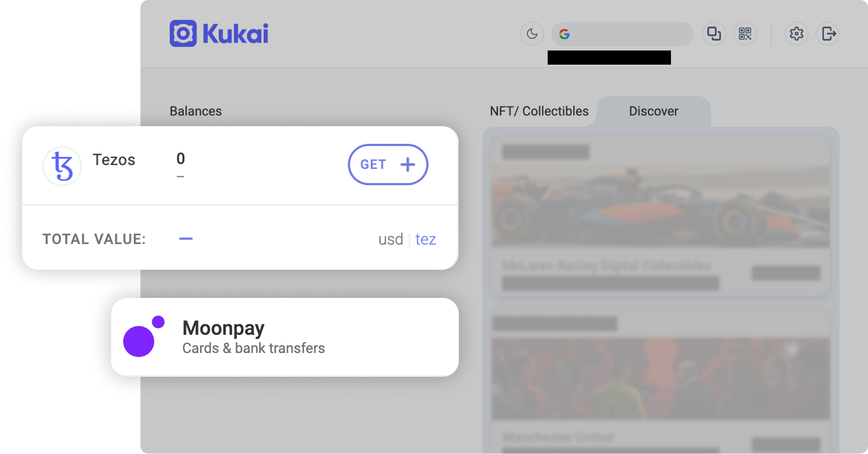
Task: Switch total value to tez
Action: pyautogui.click(x=425, y=239)
